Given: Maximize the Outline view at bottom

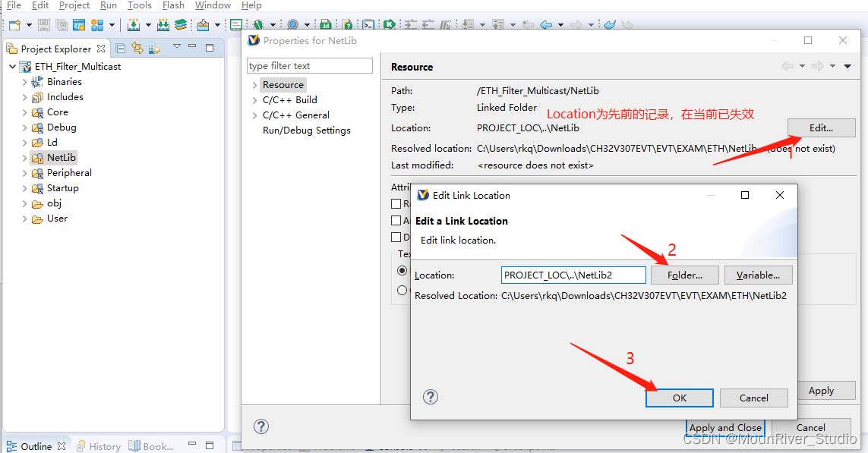Looking at the screenshot, I should [x=210, y=445].
